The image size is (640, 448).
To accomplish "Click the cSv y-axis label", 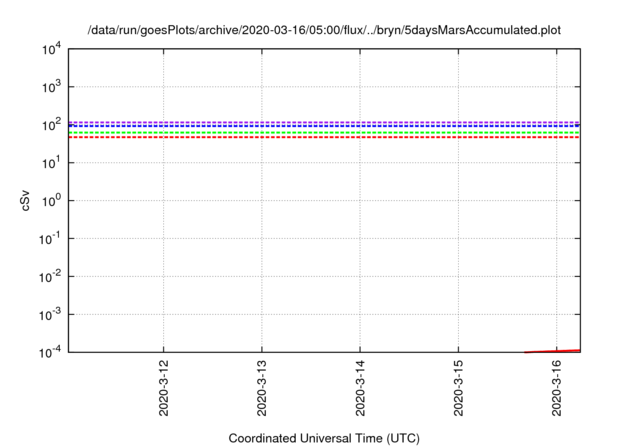I will point(25,200).
